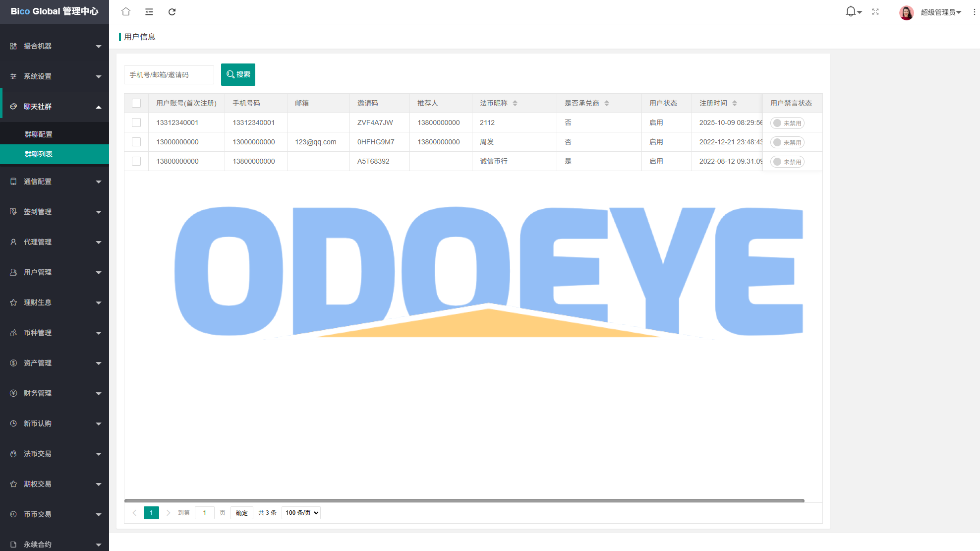Select 群聊列表 submenu item
Image resolution: width=980 pixels, height=551 pixels.
(39, 154)
